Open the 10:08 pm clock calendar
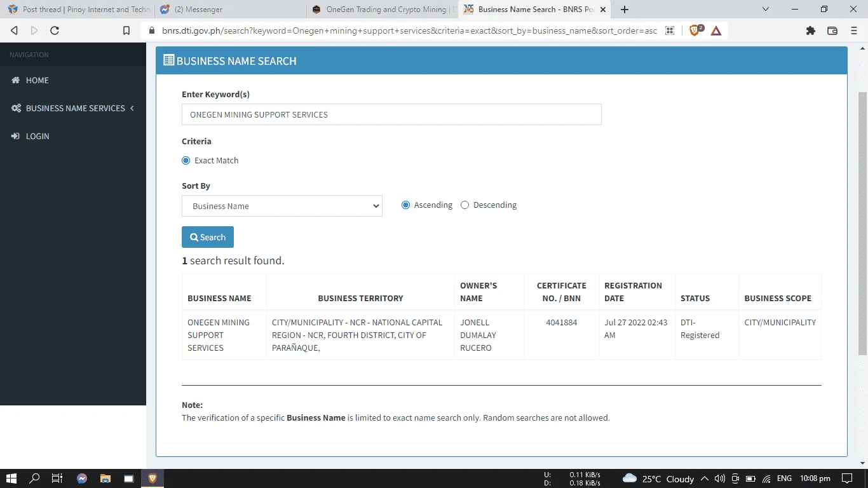Screen dimensions: 868x488 click(815, 478)
